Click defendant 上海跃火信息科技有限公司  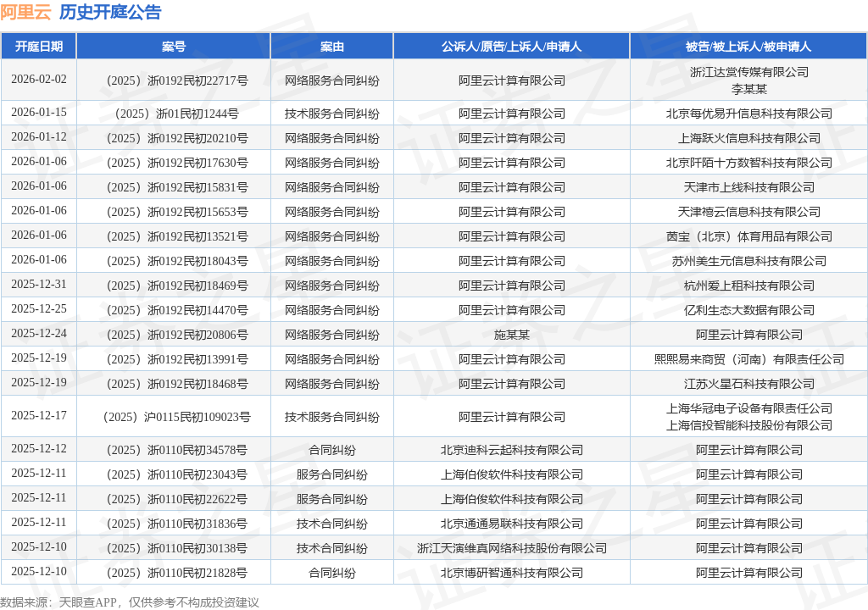click(749, 138)
